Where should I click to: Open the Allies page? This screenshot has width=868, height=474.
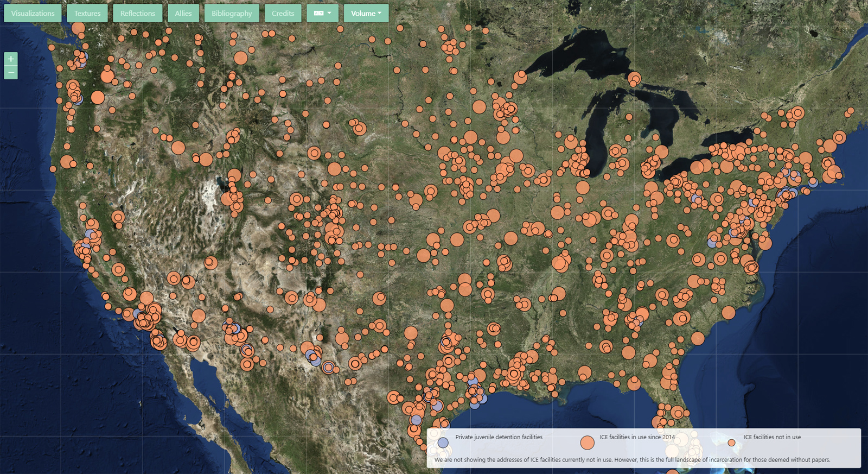tap(183, 13)
